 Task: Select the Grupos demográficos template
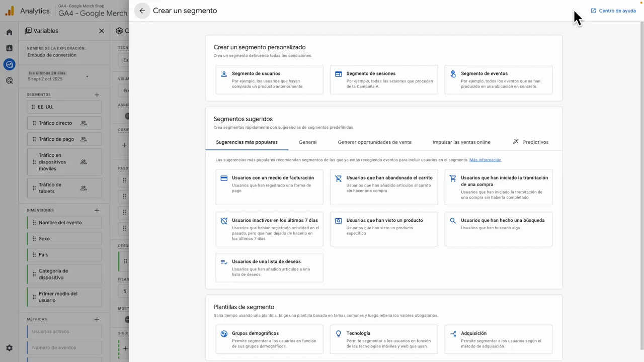point(269,339)
